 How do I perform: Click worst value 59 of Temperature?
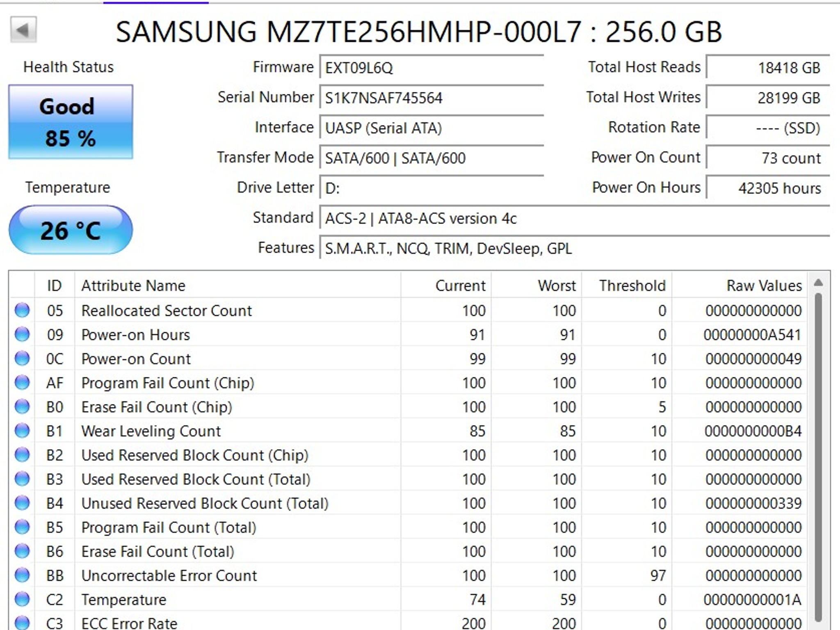click(568, 600)
